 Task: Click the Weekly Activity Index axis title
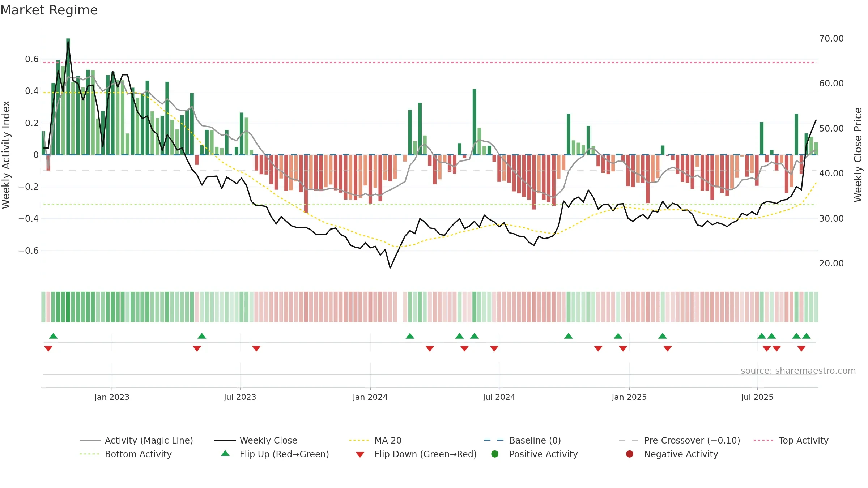(x=6, y=155)
